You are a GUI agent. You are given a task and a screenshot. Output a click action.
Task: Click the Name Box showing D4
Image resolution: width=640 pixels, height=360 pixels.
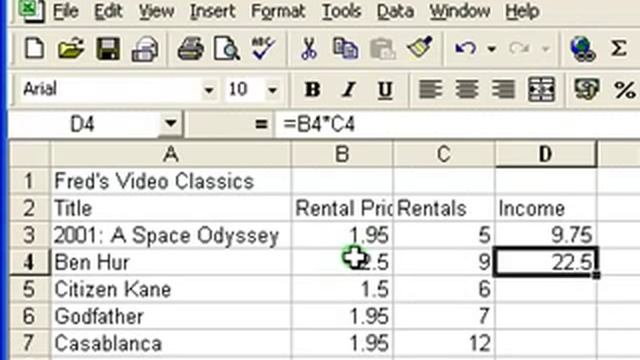coord(84,124)
